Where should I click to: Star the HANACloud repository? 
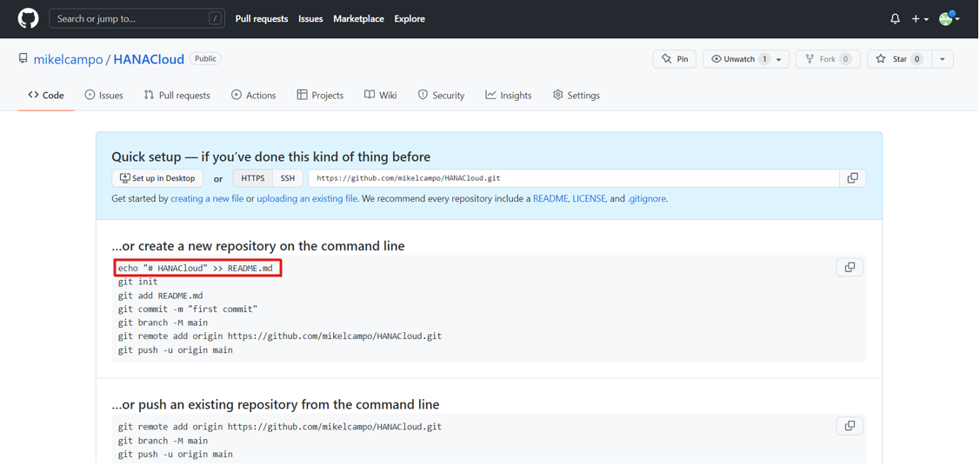[x=899, y=59]
